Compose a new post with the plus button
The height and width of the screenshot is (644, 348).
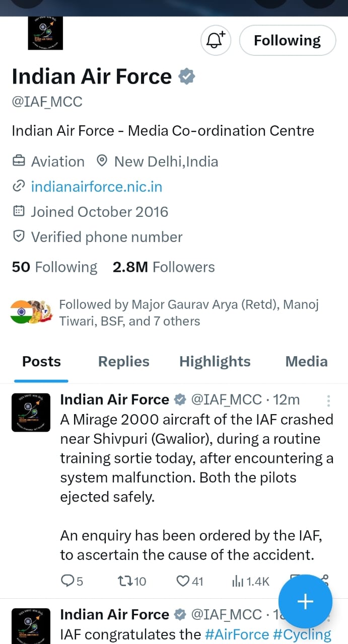tap(305, 601)
